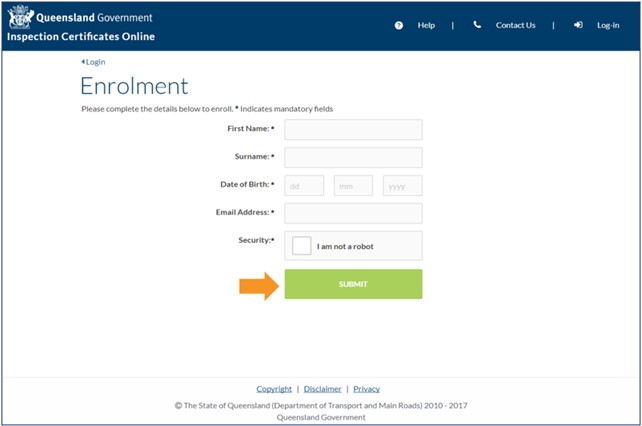Focus the First Name input field
642x426 pixels.
point(353,129)
